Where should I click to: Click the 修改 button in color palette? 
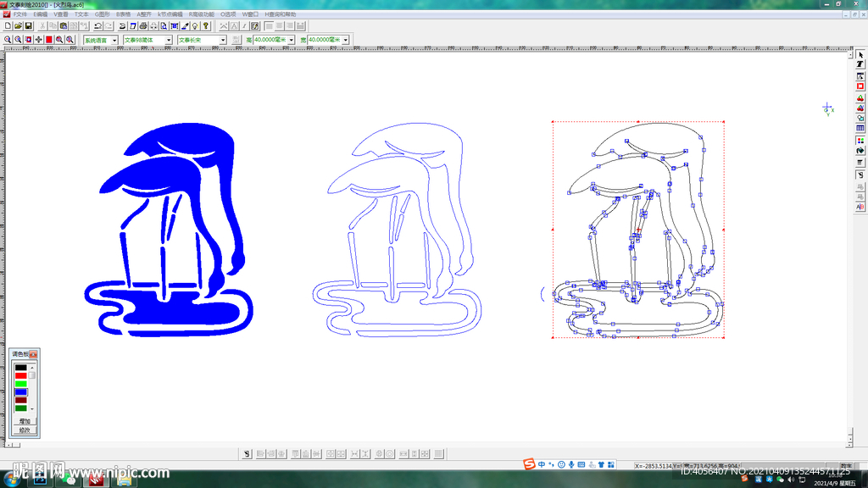pos(25,430)
